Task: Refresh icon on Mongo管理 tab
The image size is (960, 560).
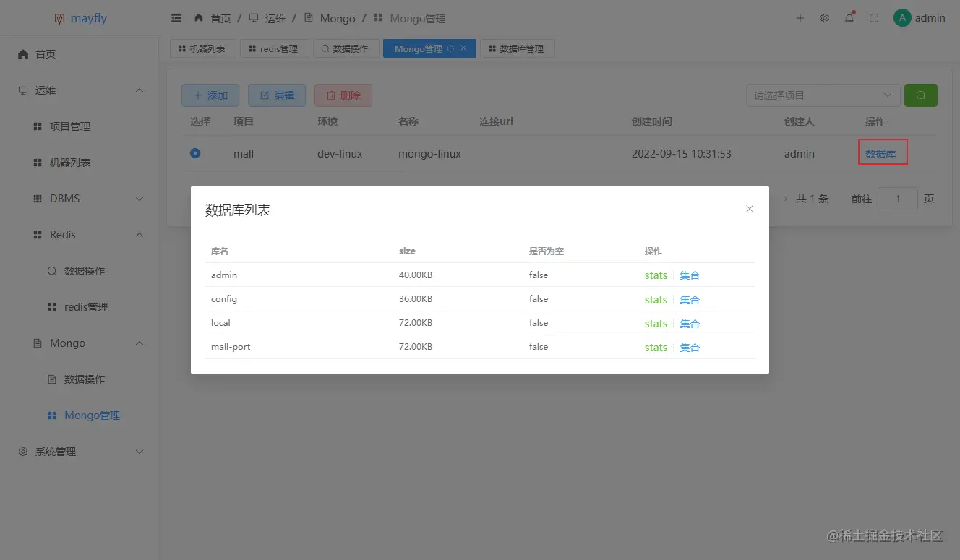Action: point(450,48)
